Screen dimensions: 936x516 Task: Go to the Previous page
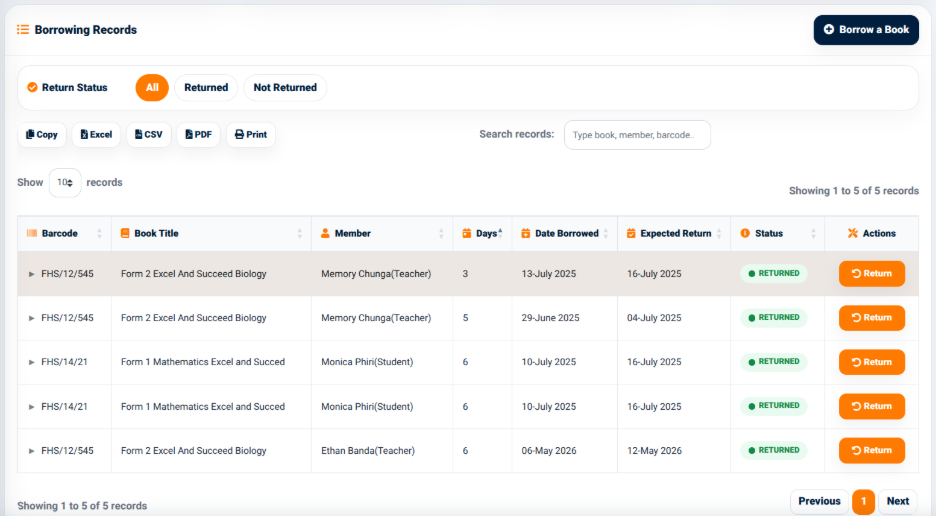click(x=819, y=502)
